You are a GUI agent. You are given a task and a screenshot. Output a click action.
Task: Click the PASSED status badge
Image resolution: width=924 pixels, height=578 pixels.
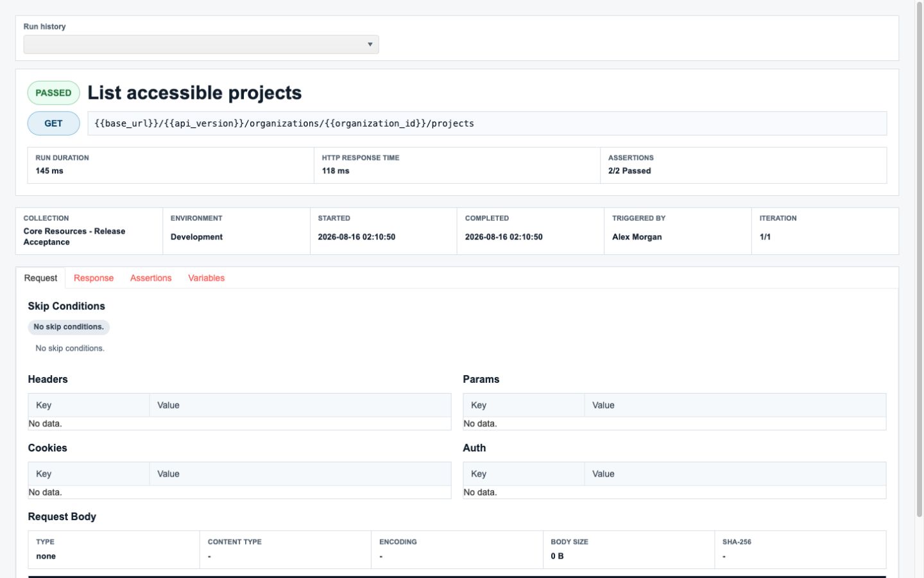point(53,93)
